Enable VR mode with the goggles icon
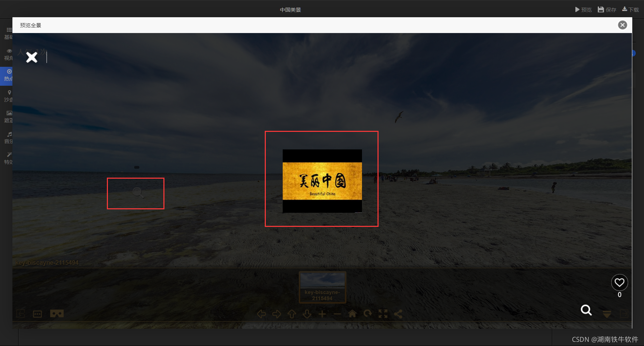 tap(57, 314)
